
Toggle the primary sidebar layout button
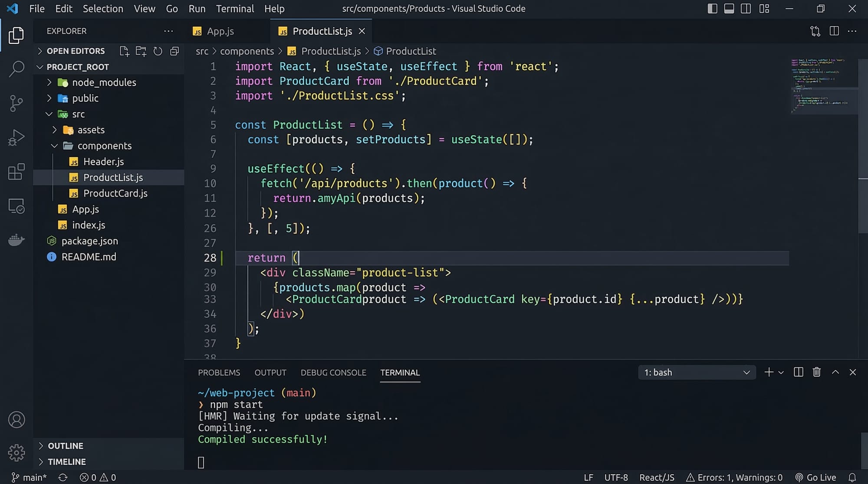coord(712,9)
